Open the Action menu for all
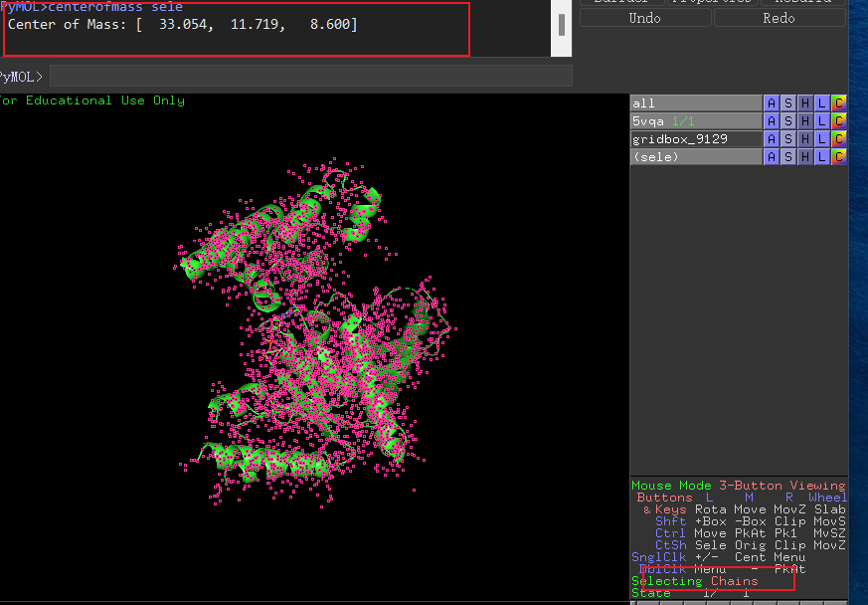868x605 pixels. click(x=772, y=103)
